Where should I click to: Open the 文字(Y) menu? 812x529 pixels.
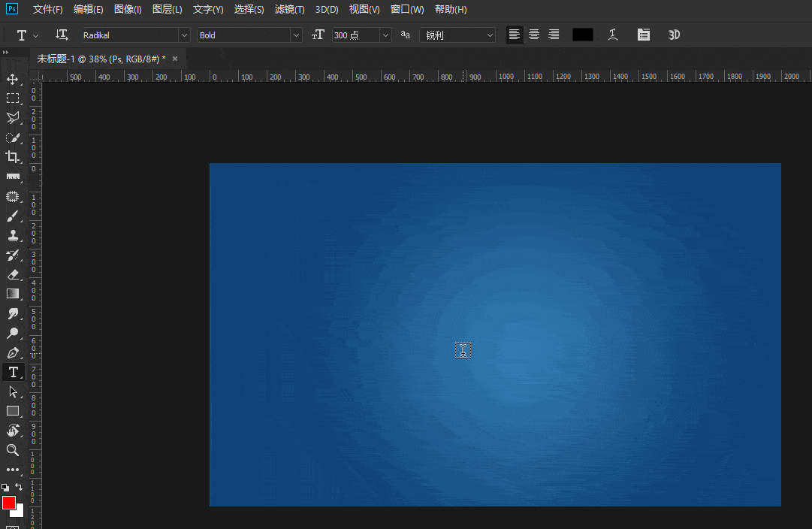pyautogui.click(x=207, y=9)
